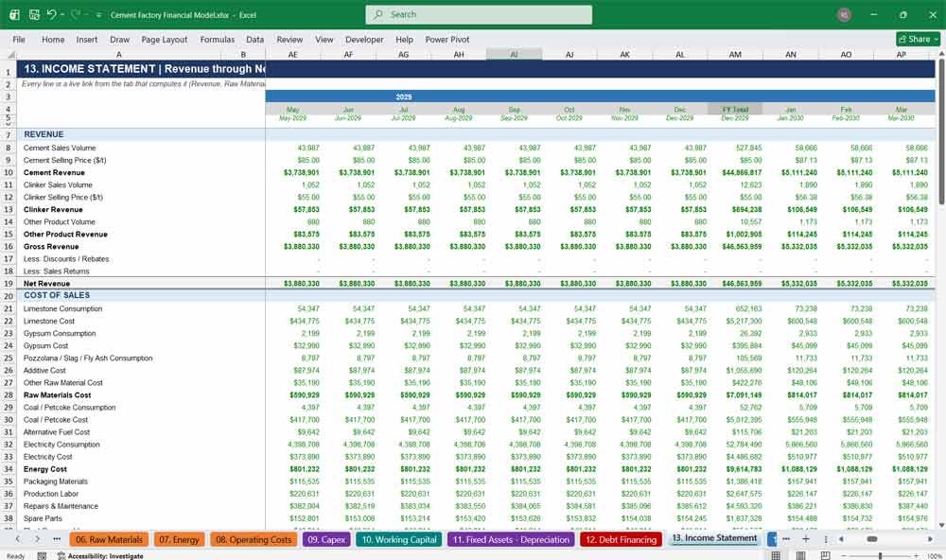This screenshot has width=946, height=560.
Task: Click the Share button
Action: pyautogui.click(x=918, y=39)
